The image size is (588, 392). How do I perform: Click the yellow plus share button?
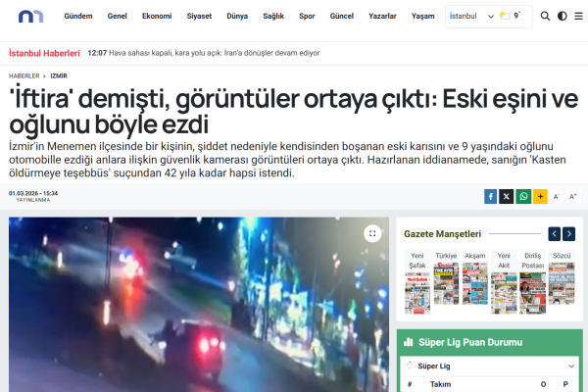click(x=540, y=196)
